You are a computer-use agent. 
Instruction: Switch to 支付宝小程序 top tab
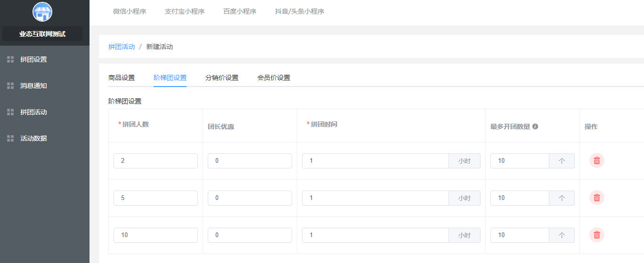pos(185,11)
